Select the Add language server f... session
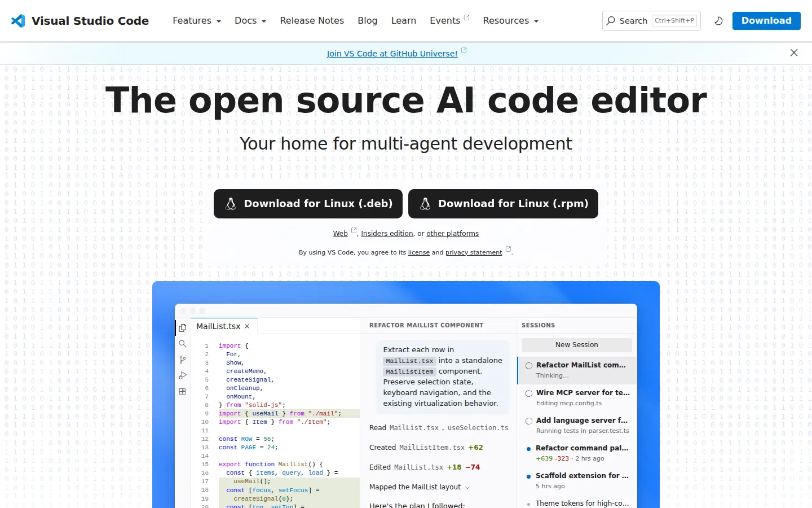 click(577, 426)
